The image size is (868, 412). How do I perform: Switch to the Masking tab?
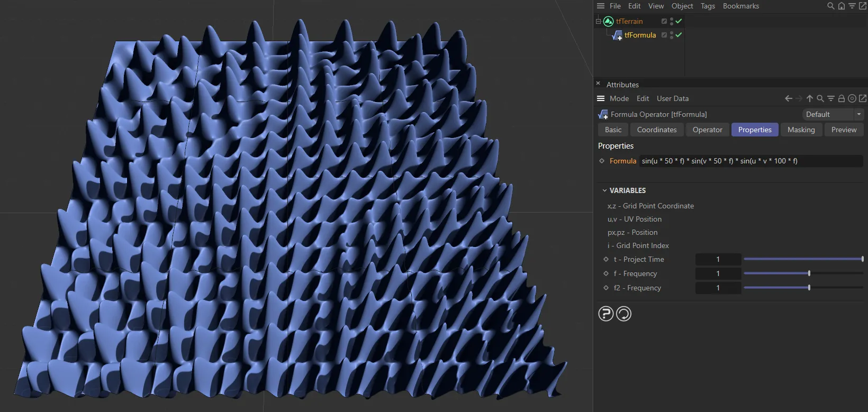[801, 130]
